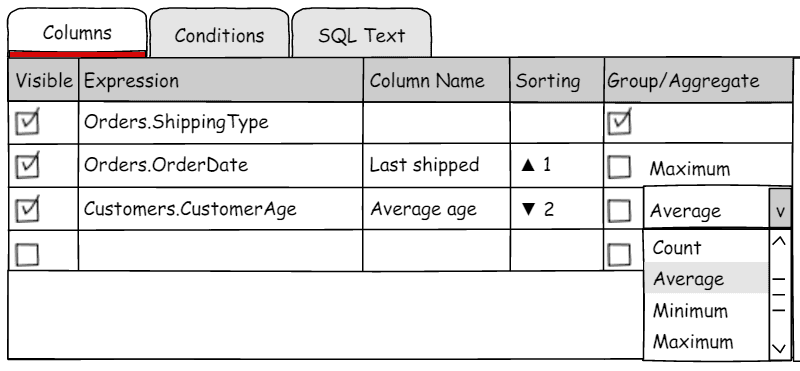This screenshot has height=371, width=800.
Task: Enable Group checkbox for Orders.OrderDate row
Action: pos(619,167)
